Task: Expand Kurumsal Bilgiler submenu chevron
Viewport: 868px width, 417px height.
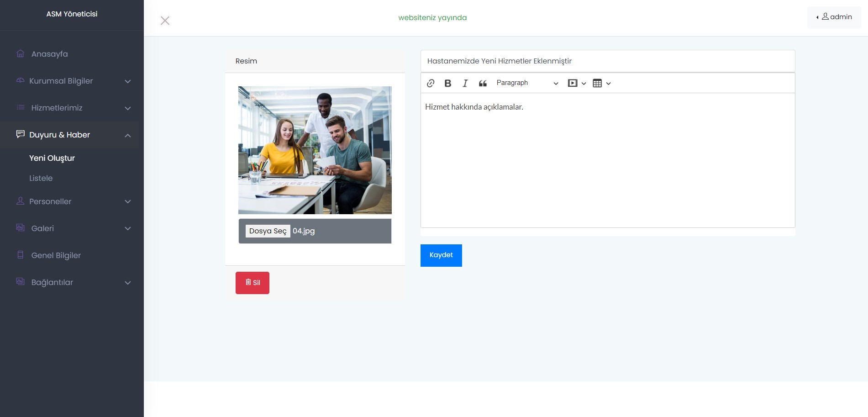Action: 128,81
